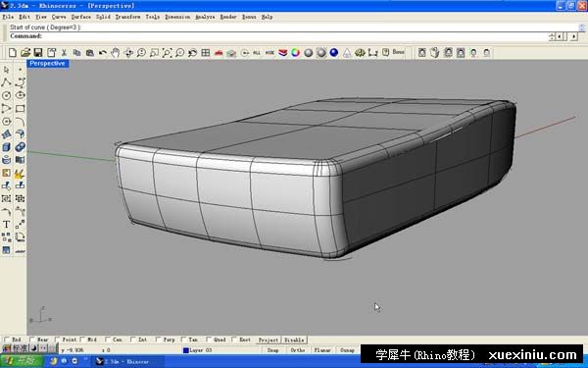Click the Project osnap button
This screenshot has width=588, height=368.
(x=269, y=340)
